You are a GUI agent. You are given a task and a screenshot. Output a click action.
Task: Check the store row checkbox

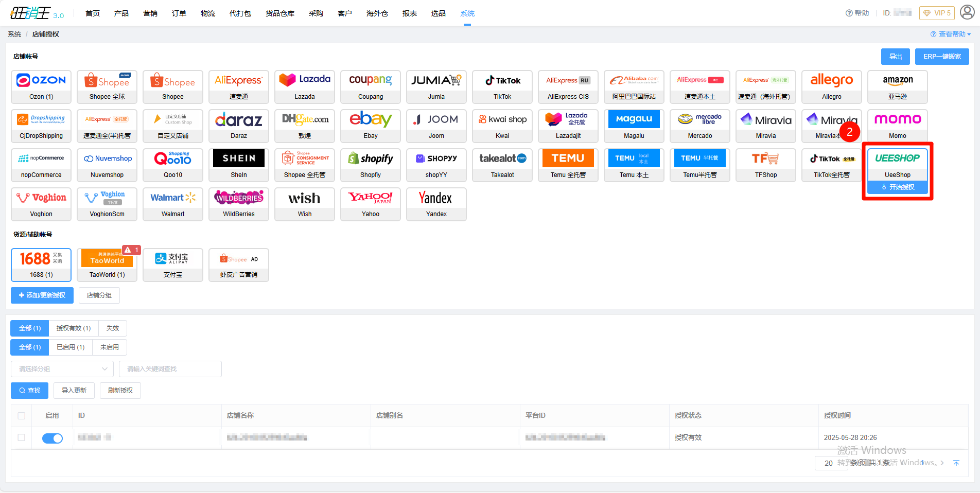click(x=21, y=437)
